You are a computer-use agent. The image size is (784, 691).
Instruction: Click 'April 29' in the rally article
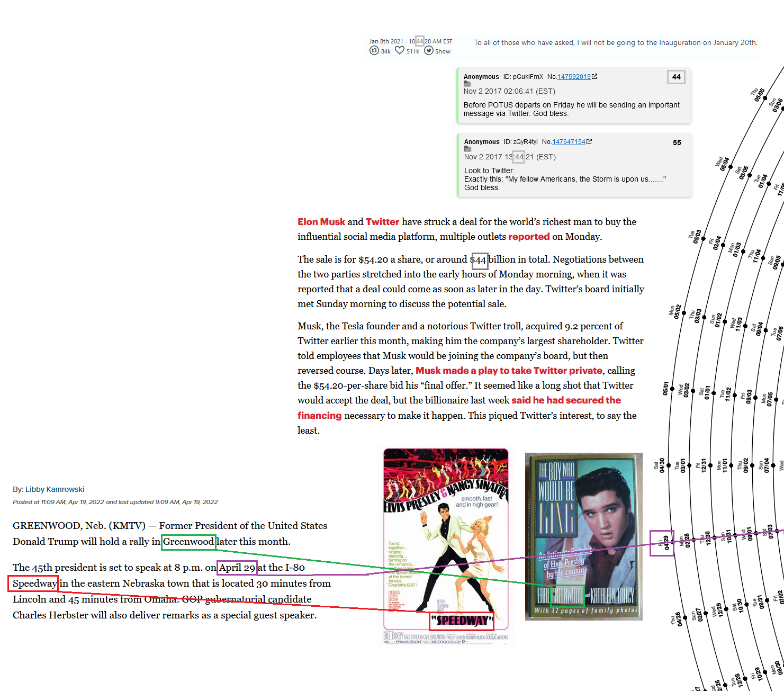pos(237,568)
